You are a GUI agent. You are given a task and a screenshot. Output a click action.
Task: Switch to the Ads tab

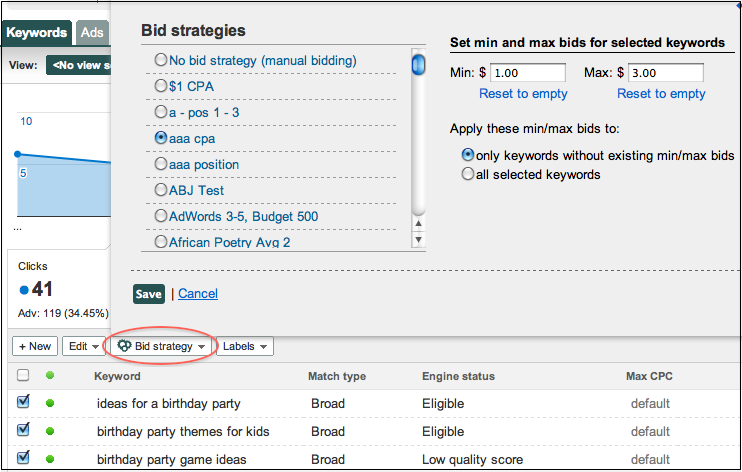tap(92, 33)
